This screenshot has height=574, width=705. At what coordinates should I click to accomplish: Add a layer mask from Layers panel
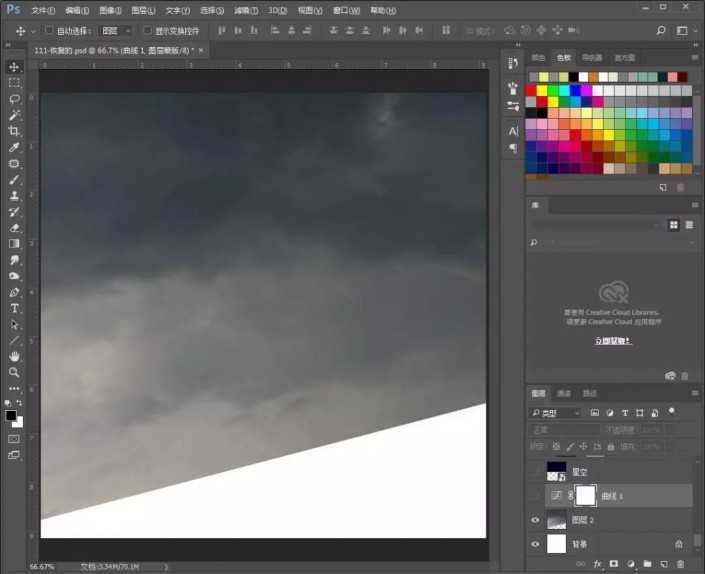pyautogui.click(x=613, y=563)
